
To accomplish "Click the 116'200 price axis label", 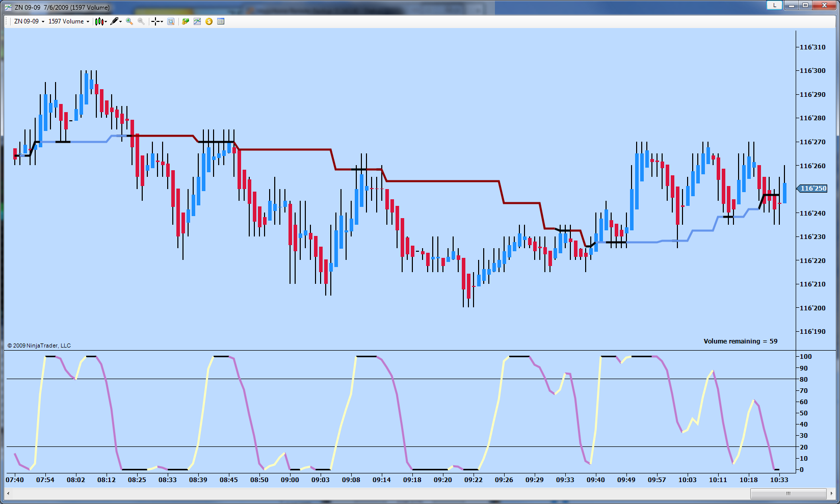I will click(x=812, y=308).
